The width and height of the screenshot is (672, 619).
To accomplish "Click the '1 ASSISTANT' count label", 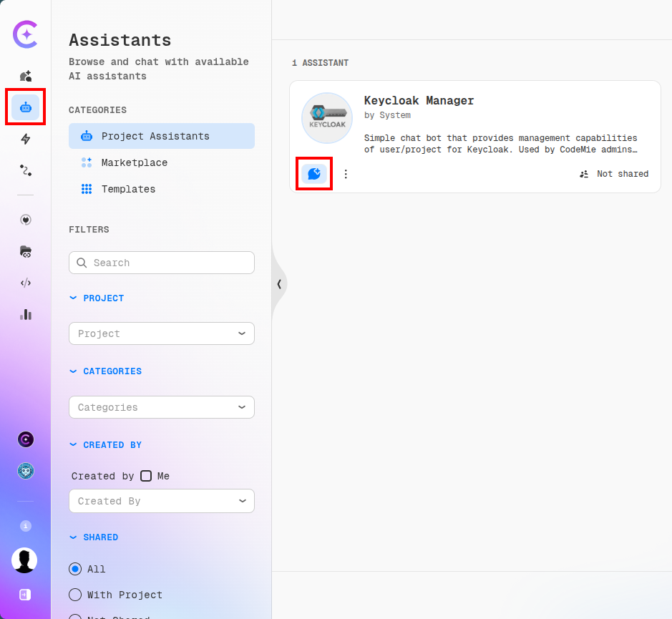I will pyautogui.click(x=320, y=62).
